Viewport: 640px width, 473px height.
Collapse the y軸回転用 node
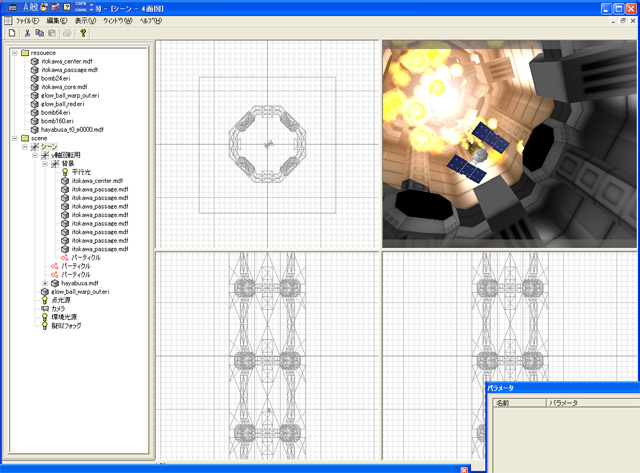pos(35,155)
